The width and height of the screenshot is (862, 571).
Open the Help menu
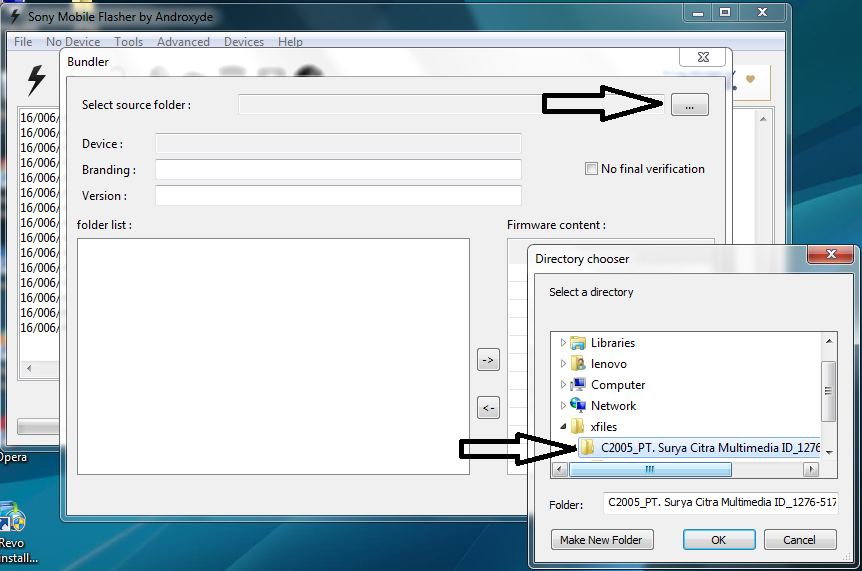(x=290, y=42)
